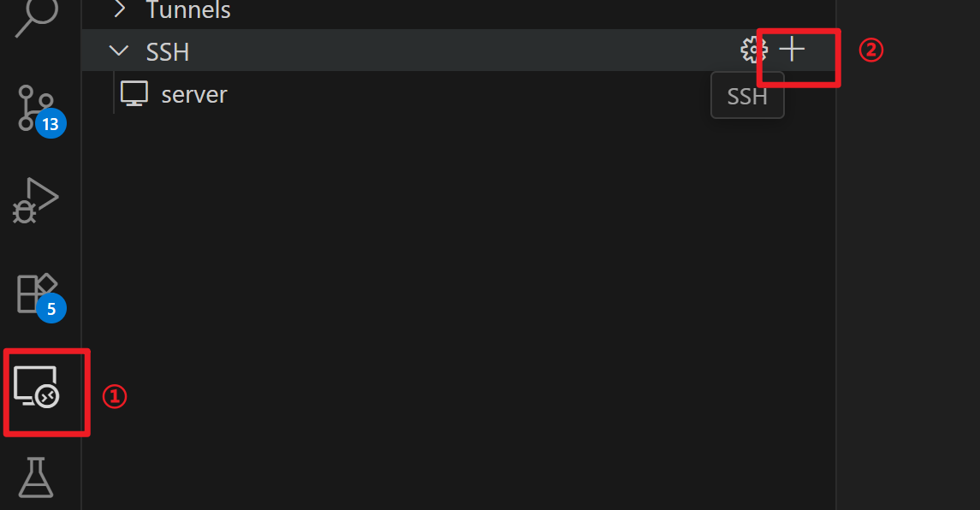The image size is (980, 510).
Task: Open the Testing flask view
Action: point(36,477)
